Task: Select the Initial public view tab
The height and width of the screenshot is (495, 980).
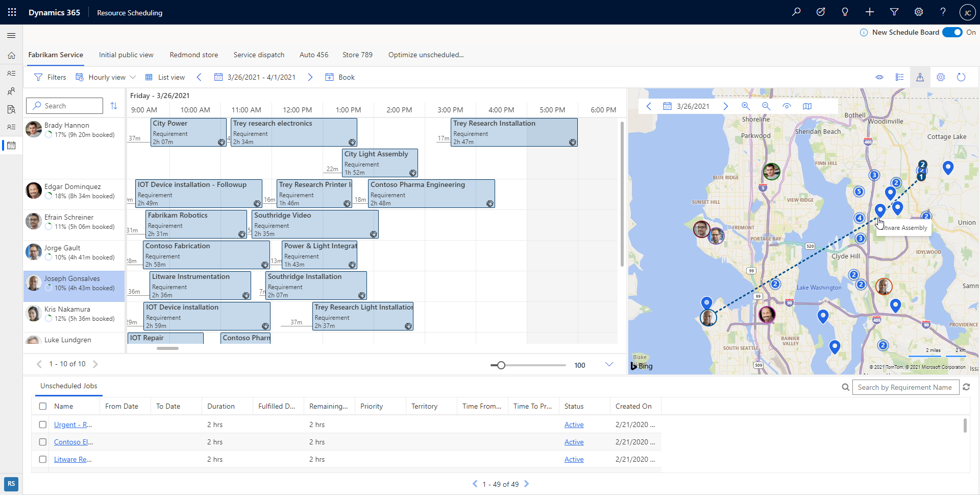Action: click(126, 55)
